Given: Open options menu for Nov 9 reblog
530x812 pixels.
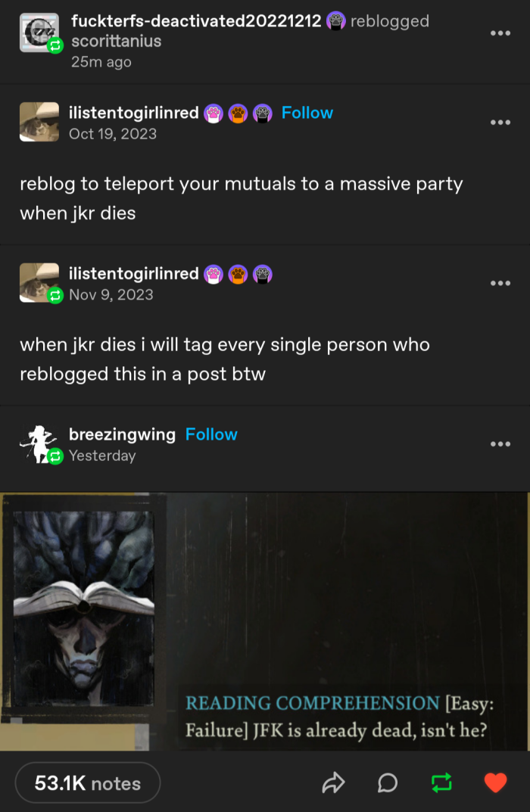Looking at the screenshot, I should [x=500, y=283].
